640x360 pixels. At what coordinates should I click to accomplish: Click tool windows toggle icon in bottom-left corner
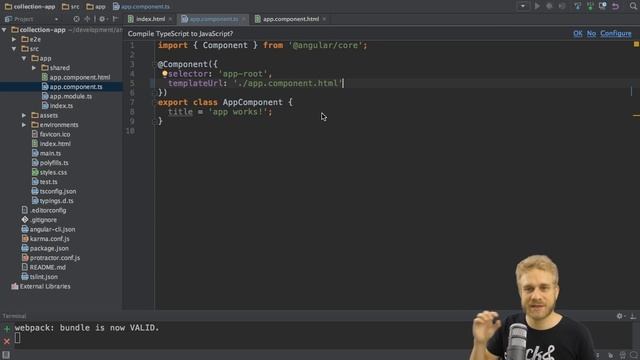click(x=5, y=355)
